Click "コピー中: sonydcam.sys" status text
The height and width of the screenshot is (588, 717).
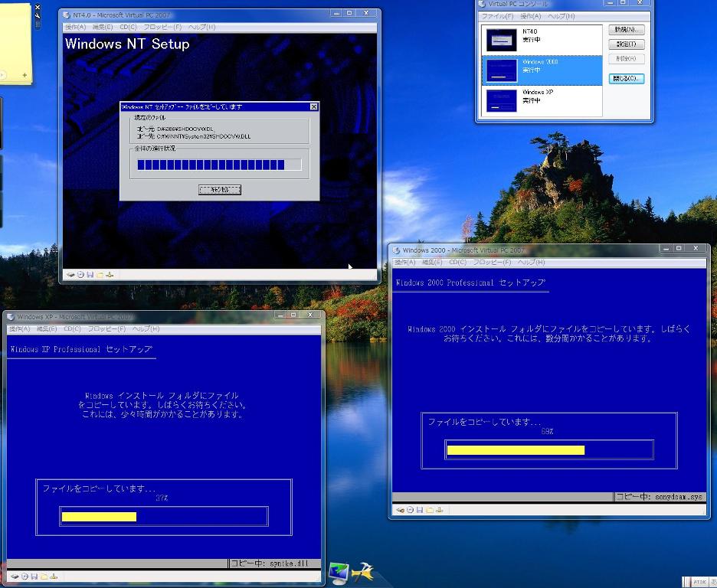pyautogui.click(x=659, y=497)
